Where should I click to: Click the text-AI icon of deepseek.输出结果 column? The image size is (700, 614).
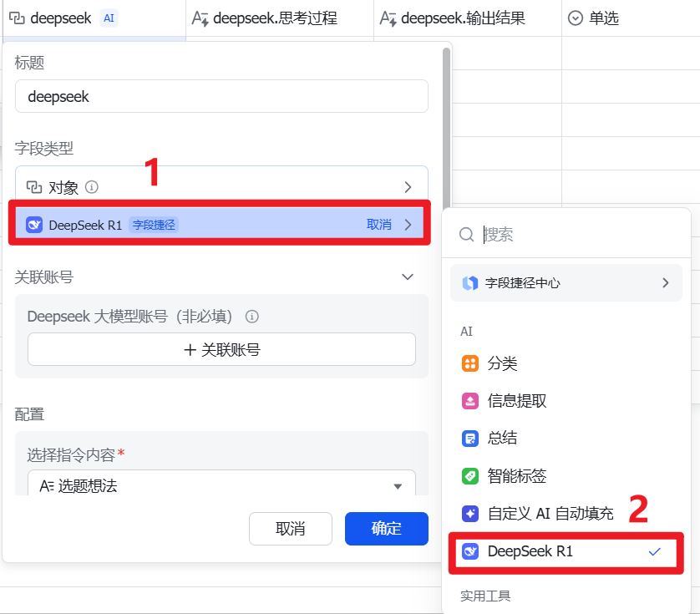click(x=388, y=18)
